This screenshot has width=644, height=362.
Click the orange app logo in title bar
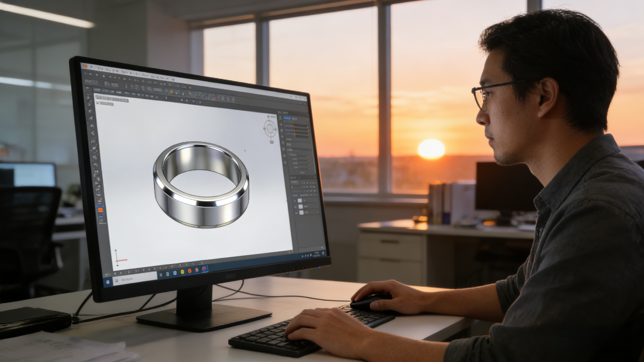pos(85,66)
